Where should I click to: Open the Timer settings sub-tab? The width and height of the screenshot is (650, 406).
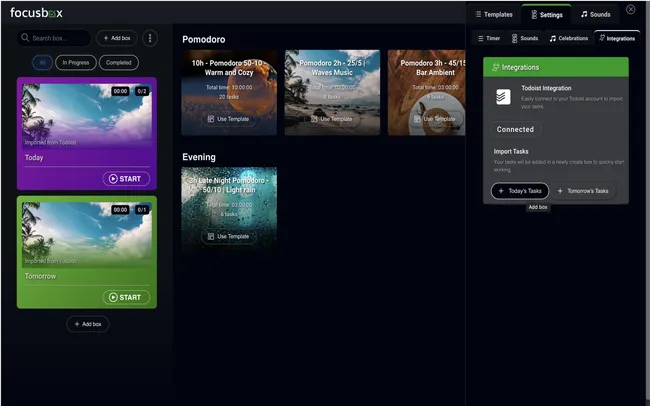click(487, 38)
